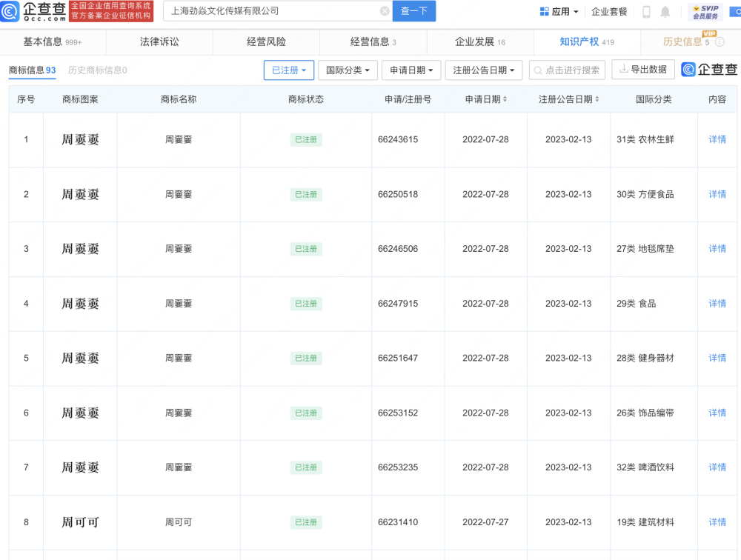This screenshot has width=741, height=560.
Task: Switch to the 经营信息 tab
Action: pos(373,42)
